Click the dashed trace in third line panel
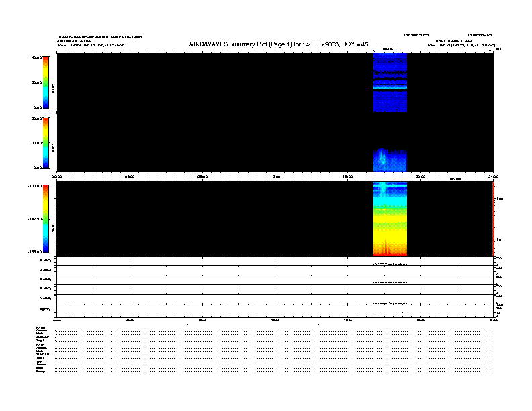Viewport: 532px width, 411px height. tap(390, 282)
